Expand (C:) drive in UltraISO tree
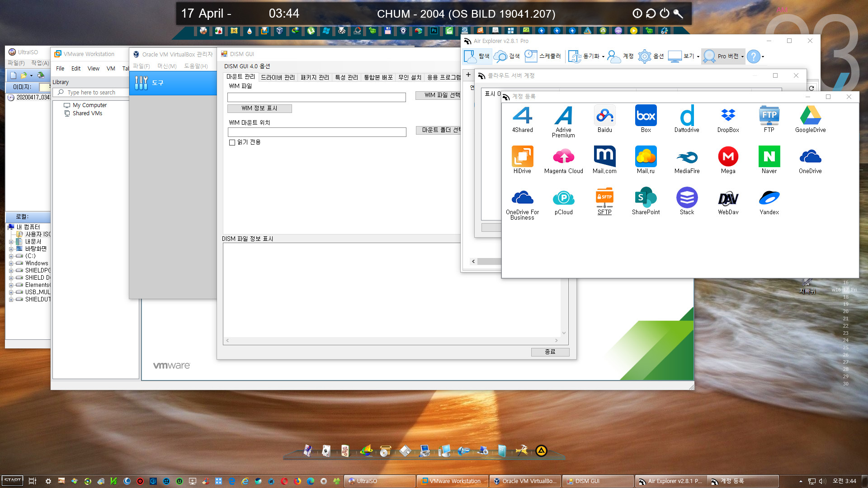The height and width of the screenshot is (488, 868). [x=11, y=256]
